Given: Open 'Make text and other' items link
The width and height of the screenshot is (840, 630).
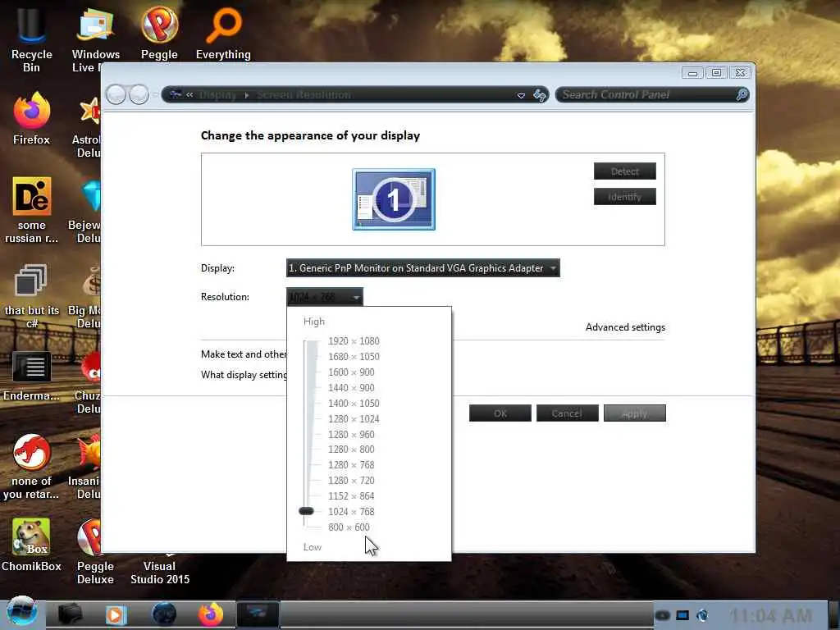Looking at the screenshot, I should click(x=244, y=354).
